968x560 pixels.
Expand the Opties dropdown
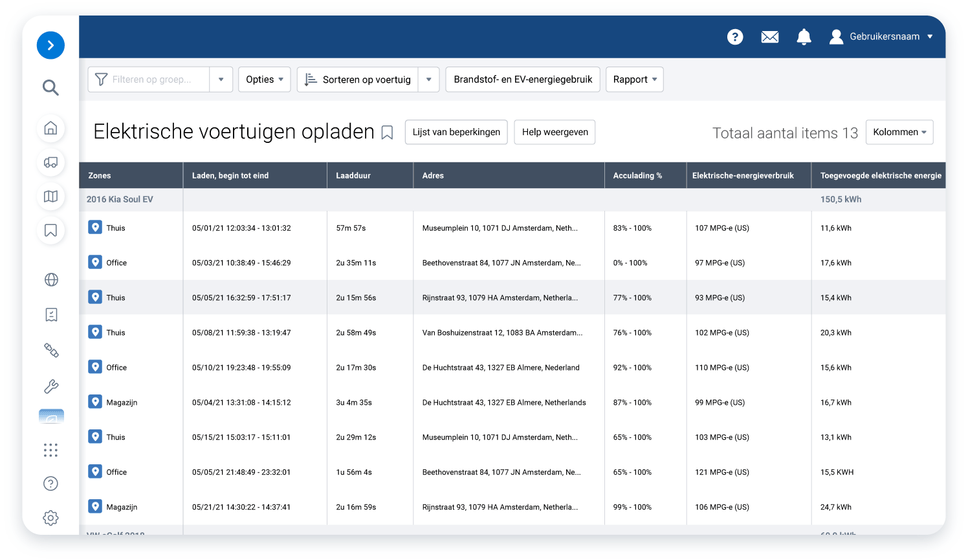[x=264, y=80]
